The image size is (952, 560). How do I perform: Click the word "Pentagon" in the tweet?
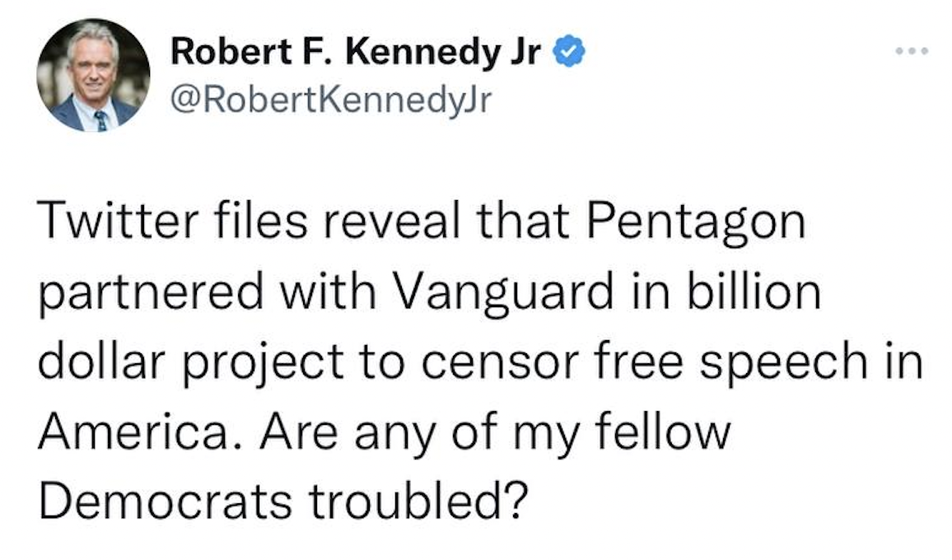pos(710,222)
